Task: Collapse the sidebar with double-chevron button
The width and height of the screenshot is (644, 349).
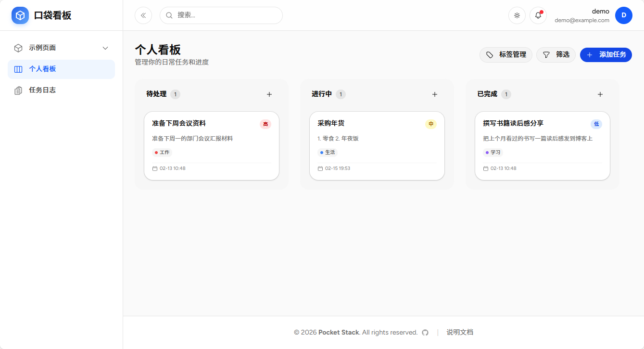Action: (x=143, y=15)
